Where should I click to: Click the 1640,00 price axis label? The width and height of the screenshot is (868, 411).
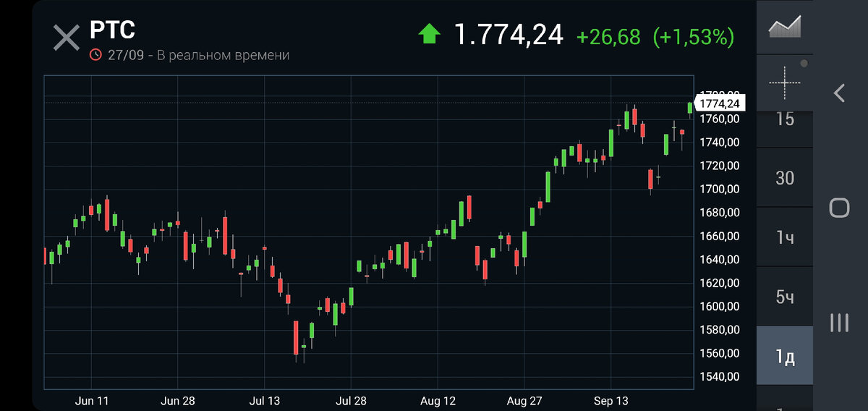pos(719,259)
